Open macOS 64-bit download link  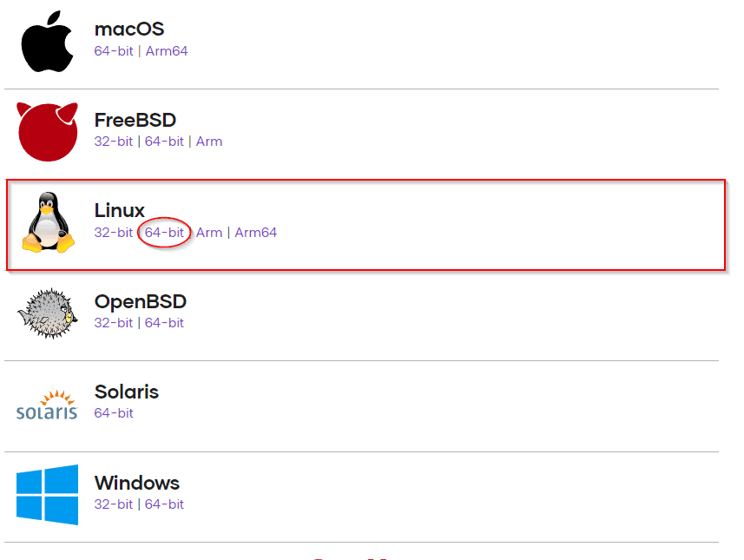(114, 51)
